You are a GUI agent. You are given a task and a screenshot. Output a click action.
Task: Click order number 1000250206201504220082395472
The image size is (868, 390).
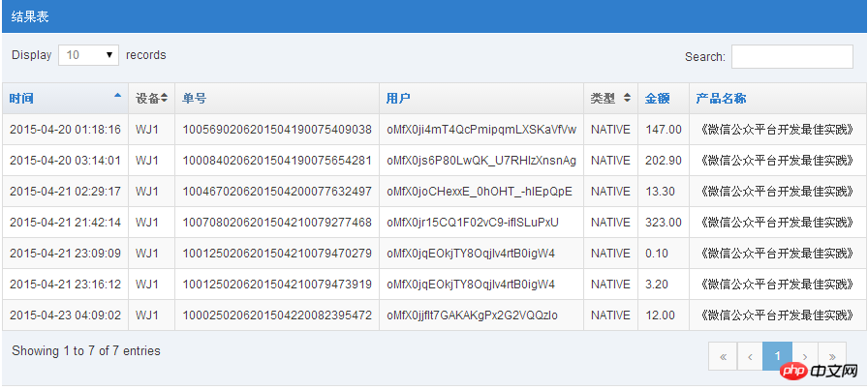(x=277, y=315)
